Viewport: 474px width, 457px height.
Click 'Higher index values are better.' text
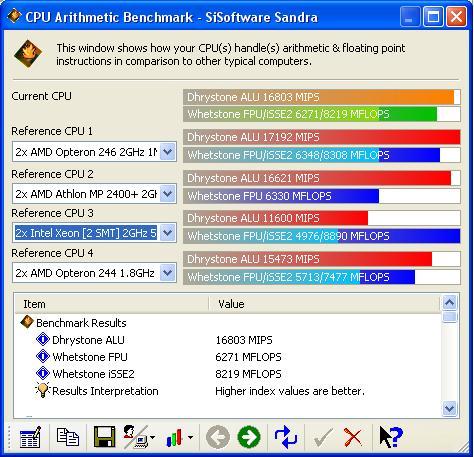290,391
